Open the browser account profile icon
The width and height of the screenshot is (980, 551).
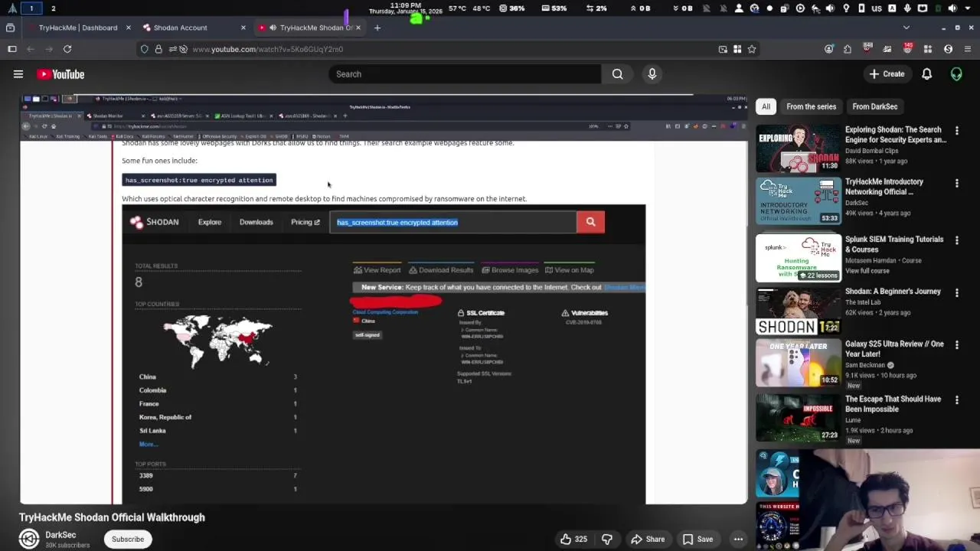tap(828, 49)
